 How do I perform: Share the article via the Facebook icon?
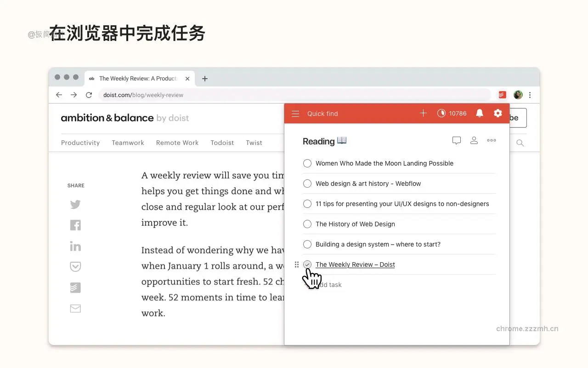[x=75, y=225]
